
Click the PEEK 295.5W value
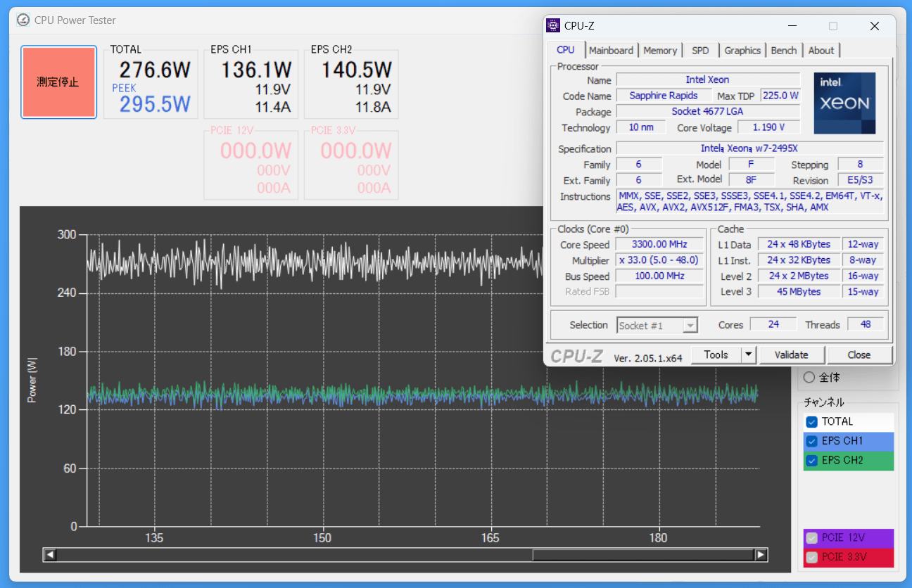154,104
